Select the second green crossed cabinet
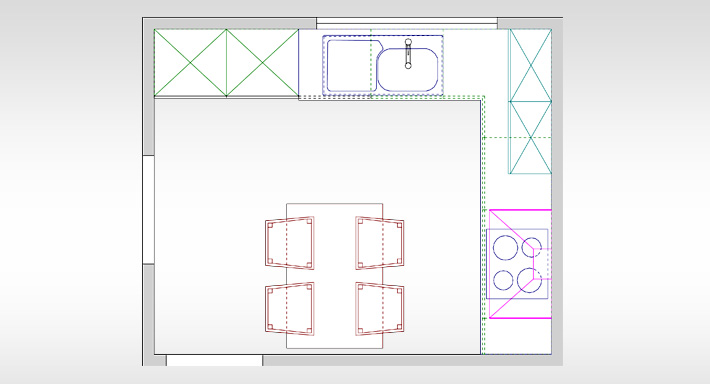 [263, 62]
